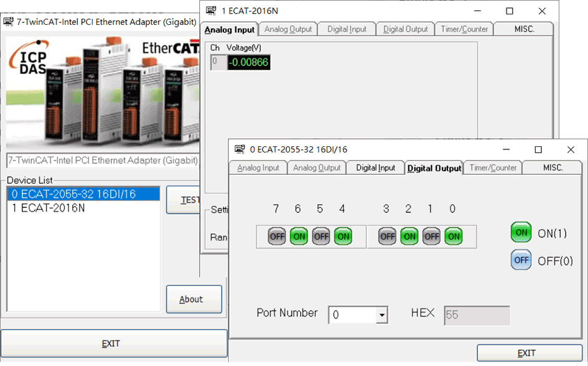
Task: Switch to Analog Input tab in ECAT-2055-32 window
Action: click(258, 167)
